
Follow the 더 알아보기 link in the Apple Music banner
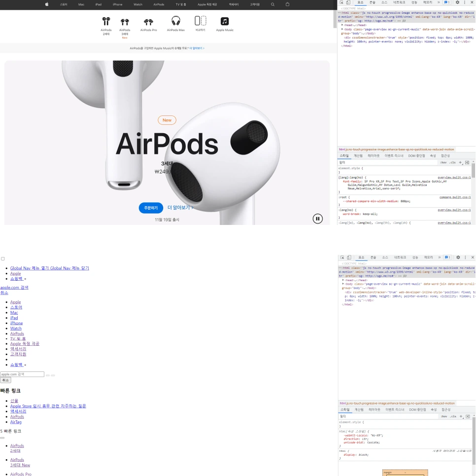coord(197,48)
